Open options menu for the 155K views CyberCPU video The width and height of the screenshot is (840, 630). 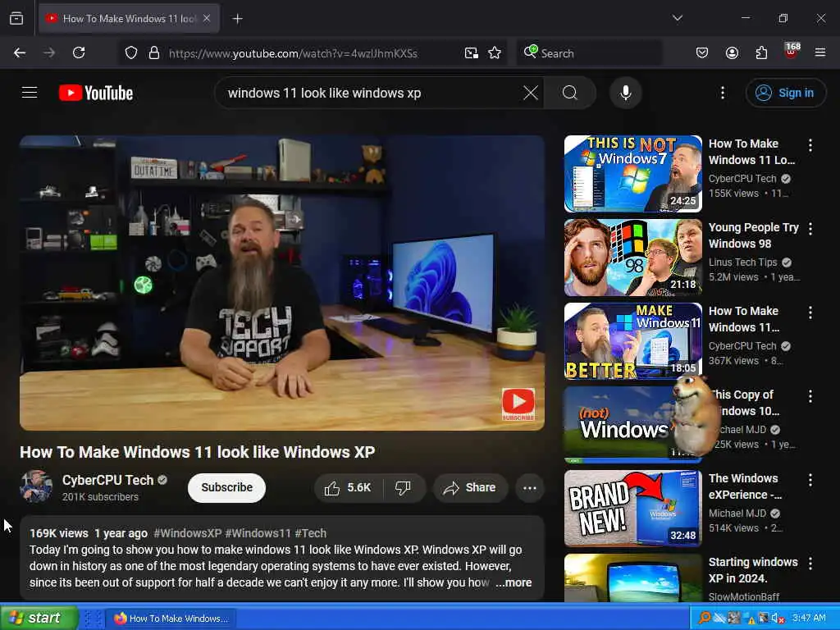point(810,145)
